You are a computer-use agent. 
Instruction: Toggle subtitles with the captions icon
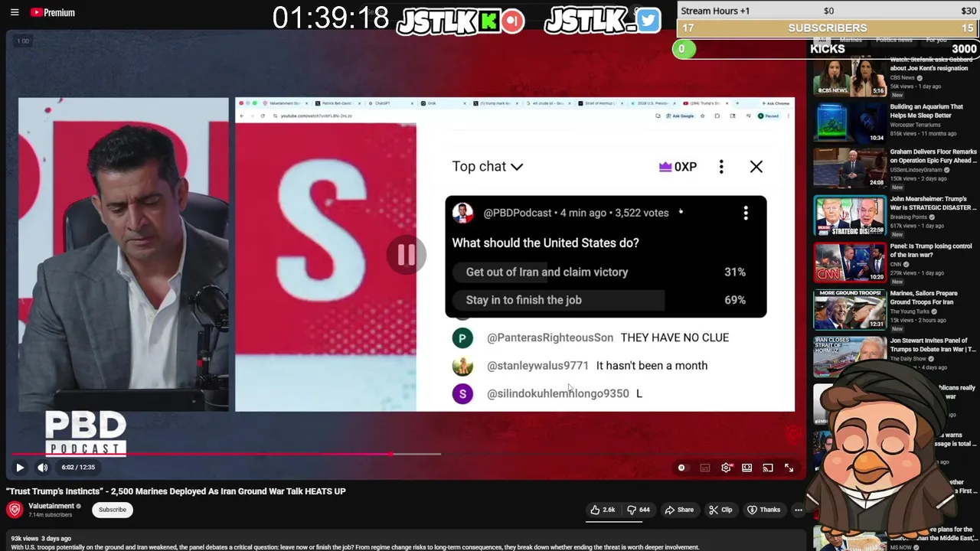705,468
